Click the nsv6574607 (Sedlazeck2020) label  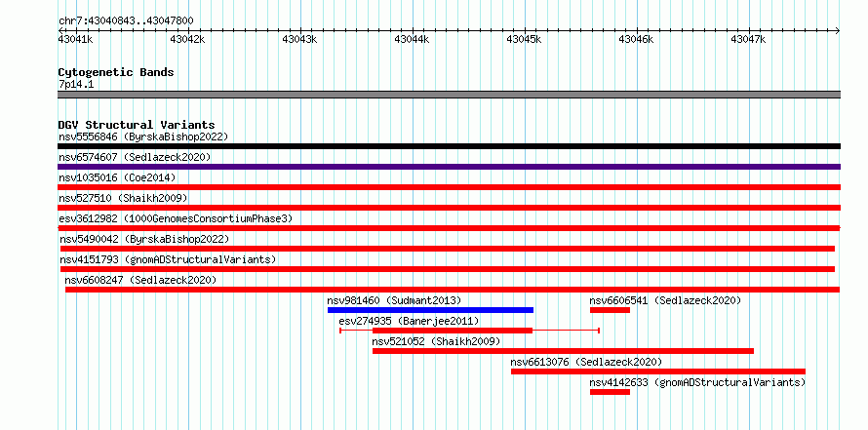(x=135, y=157)
